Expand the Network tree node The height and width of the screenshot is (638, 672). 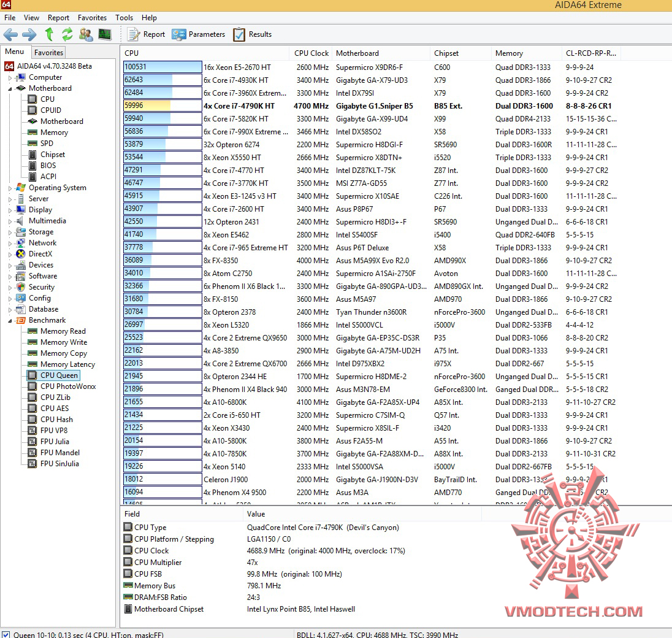[10, 243]
